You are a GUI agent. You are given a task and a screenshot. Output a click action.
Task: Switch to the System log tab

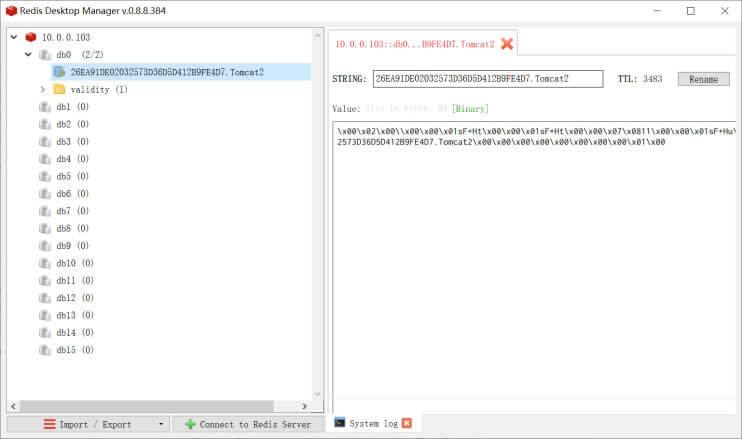[x=373, y=423]
